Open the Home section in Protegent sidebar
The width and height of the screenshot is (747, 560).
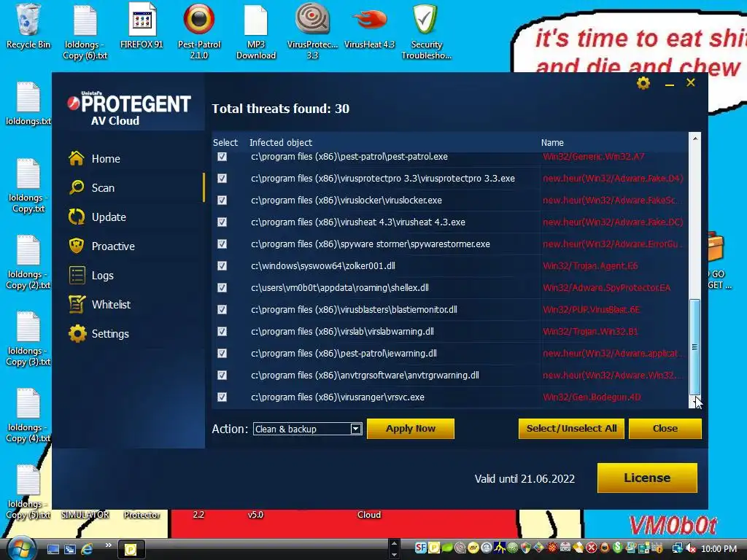pos(95,158)
